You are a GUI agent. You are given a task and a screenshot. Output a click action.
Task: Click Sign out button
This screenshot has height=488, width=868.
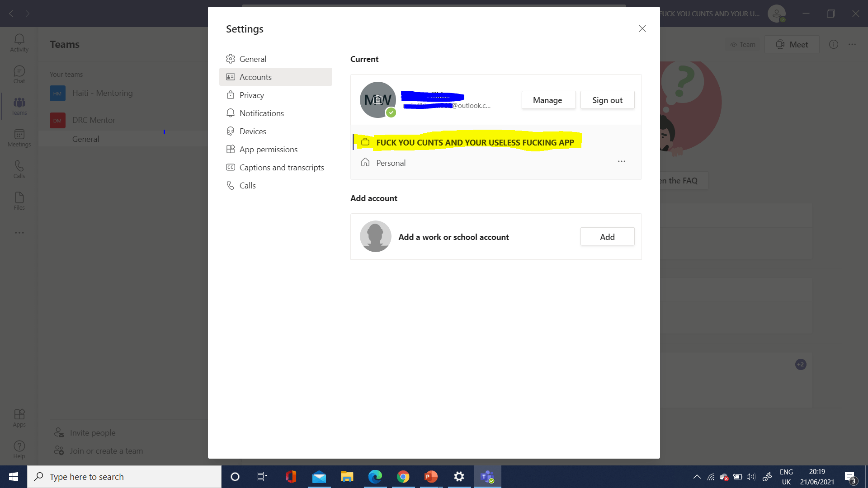607,100
